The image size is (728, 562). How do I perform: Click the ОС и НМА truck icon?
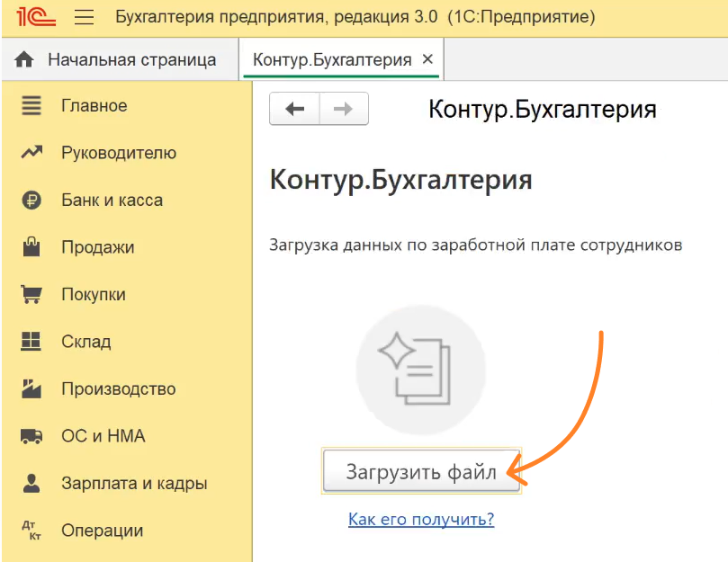(31, 436)
